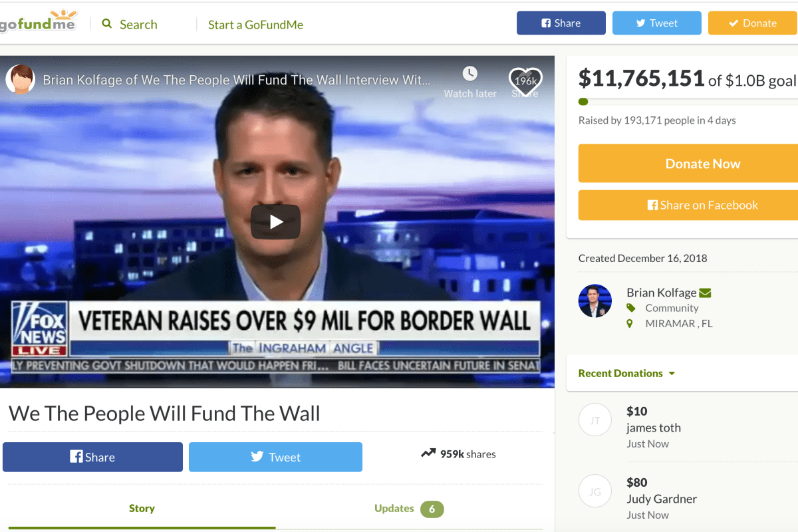Viewport: 798px width, 532px height.
Task: Click Share on Facebook button
Action: coord(688,205)
